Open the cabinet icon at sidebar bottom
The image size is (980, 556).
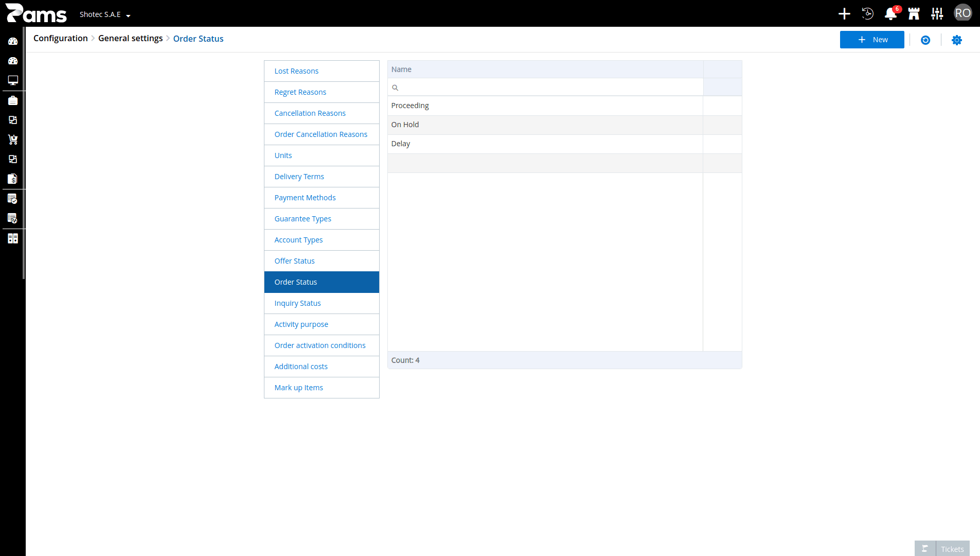tap(13, 238)
